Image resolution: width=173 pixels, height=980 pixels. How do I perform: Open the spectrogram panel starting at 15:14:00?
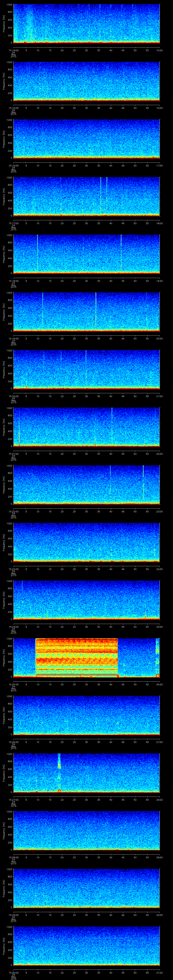tap(86, 24)
